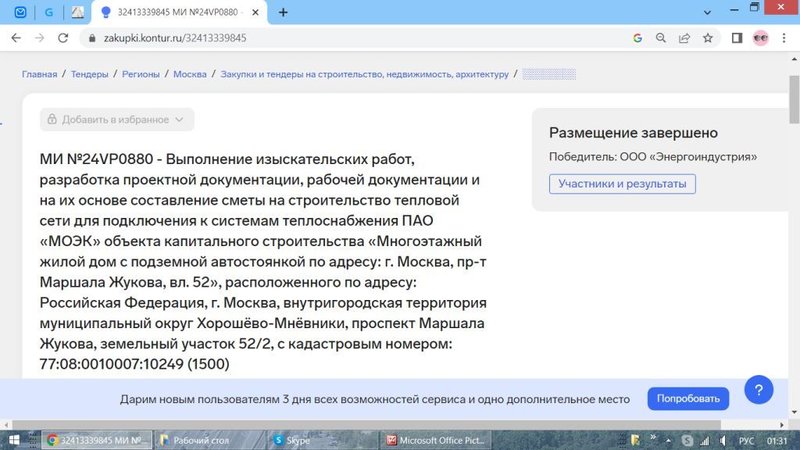
Task: Open the Рабочий стол taskbar window
Action: [x=210, y=440]
